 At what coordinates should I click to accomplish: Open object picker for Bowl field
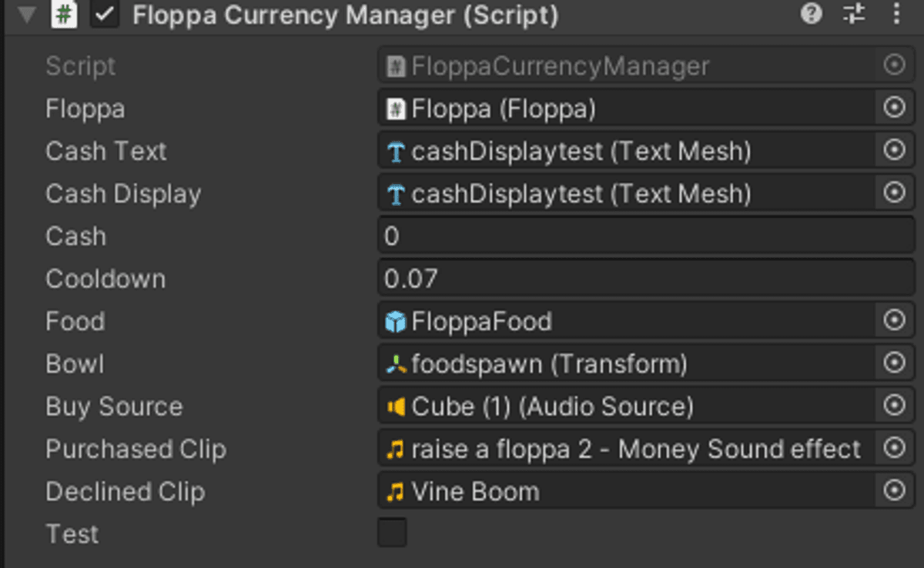(894, 363)
